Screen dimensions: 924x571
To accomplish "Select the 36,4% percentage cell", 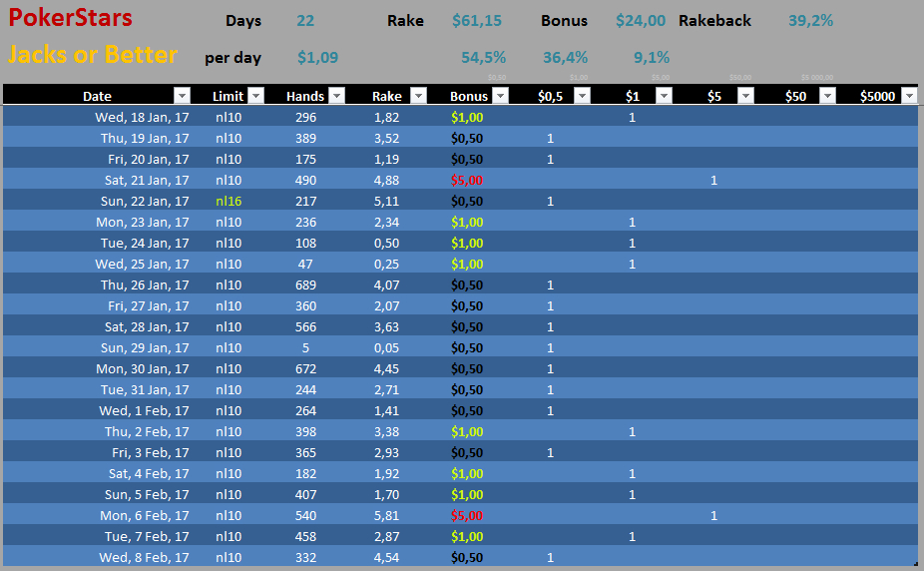I will (565, 57).
